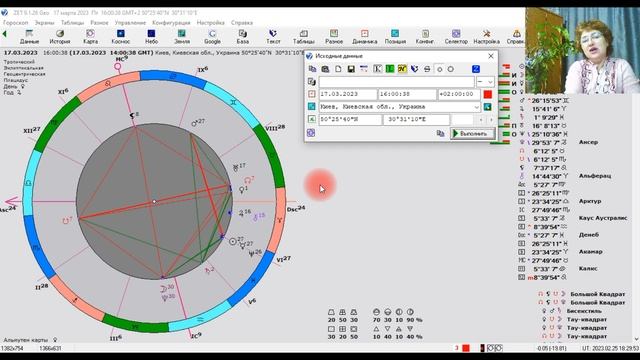Screen dimensions: 640x360
Task: Toggle the red square next to time zone
Action: point(488,94)
